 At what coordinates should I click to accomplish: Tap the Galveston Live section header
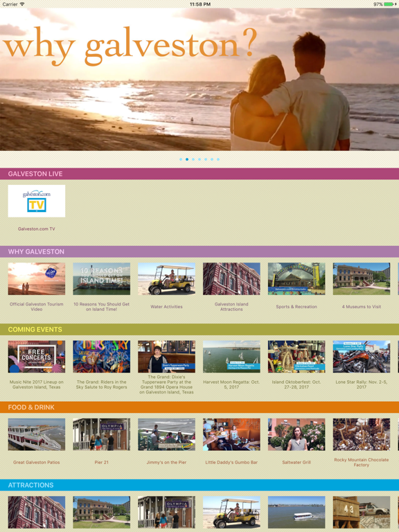[199, 174]
